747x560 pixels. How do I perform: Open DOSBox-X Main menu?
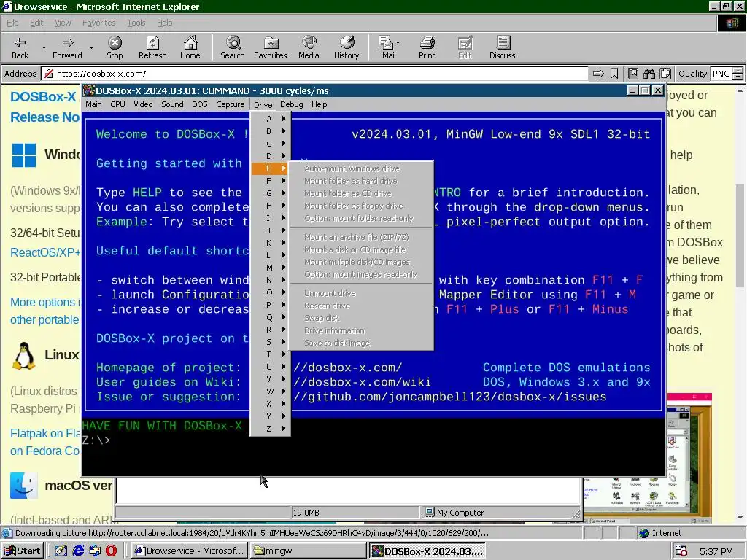[93, 104]
